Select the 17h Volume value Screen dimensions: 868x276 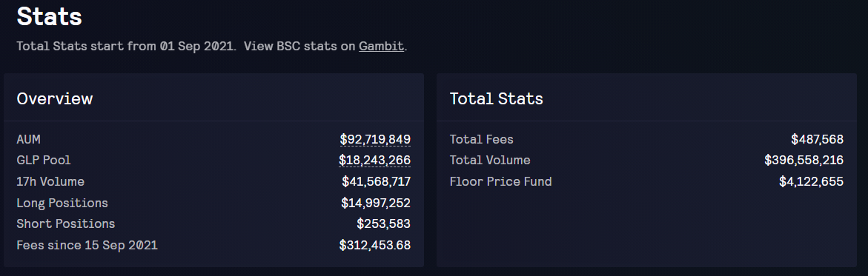tap(377, 181)
